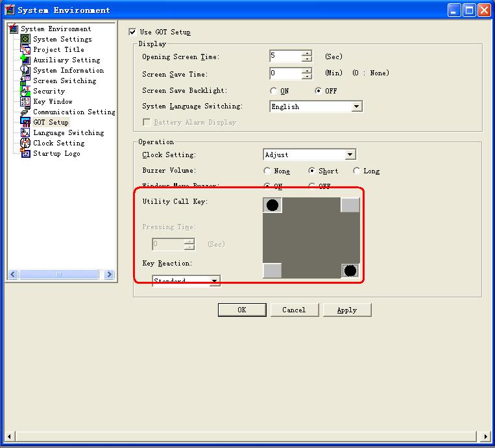Select Communication Setting tree item
This screenshot has width=495, height=448.
click(74, 112)
